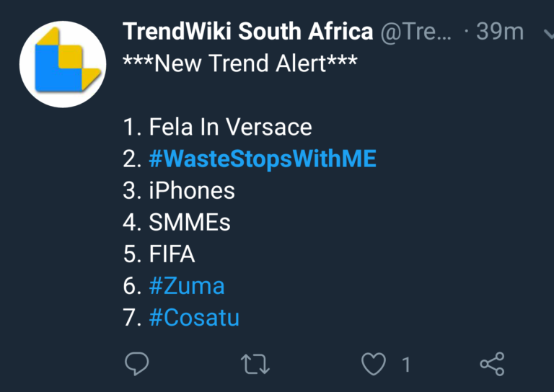Viewport: 554px width, 392px height.
Task: Click the New Trend Alert heading text
Action: click(240, 64)
